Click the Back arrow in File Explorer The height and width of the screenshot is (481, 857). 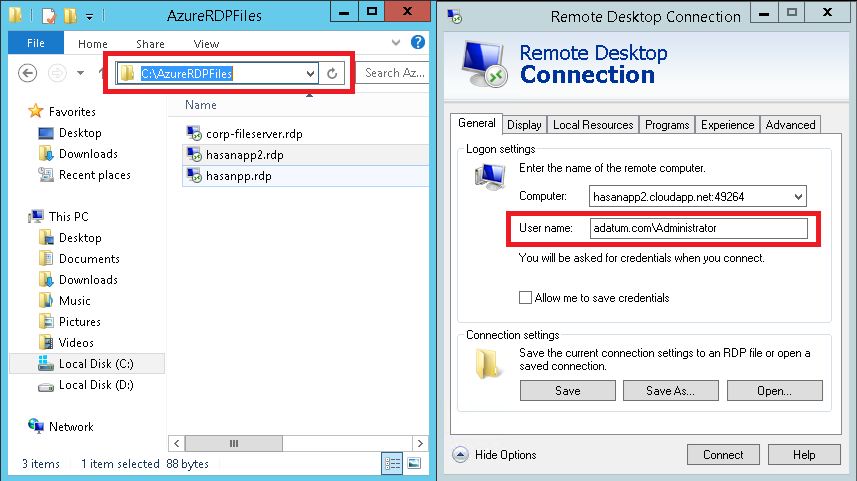[x=27, y=73]
